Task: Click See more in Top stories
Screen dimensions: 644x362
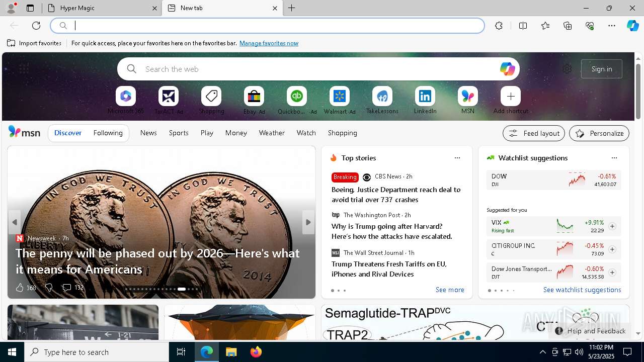Action: click(x=450, y=290)
